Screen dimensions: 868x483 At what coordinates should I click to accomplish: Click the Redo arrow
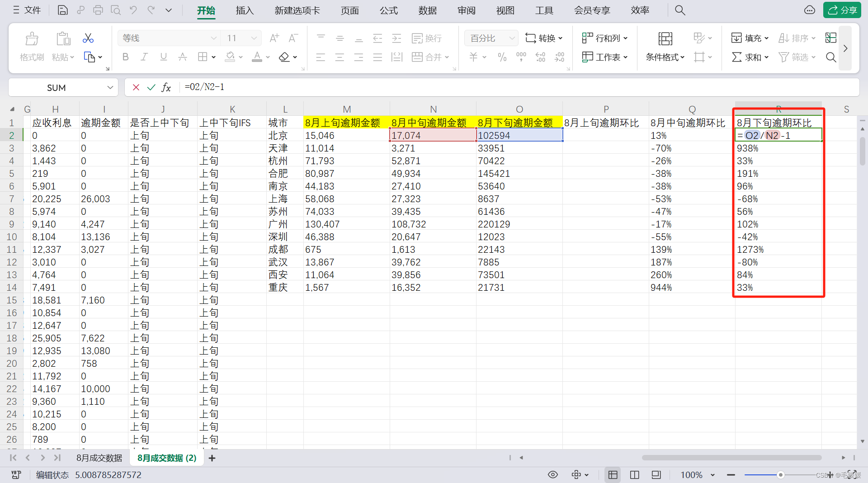(151, 10)
